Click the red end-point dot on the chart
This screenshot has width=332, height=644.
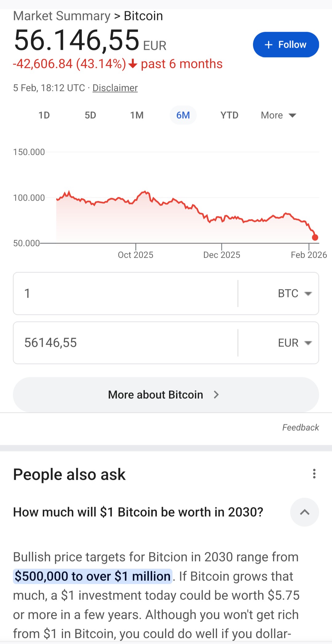point(315,237)
